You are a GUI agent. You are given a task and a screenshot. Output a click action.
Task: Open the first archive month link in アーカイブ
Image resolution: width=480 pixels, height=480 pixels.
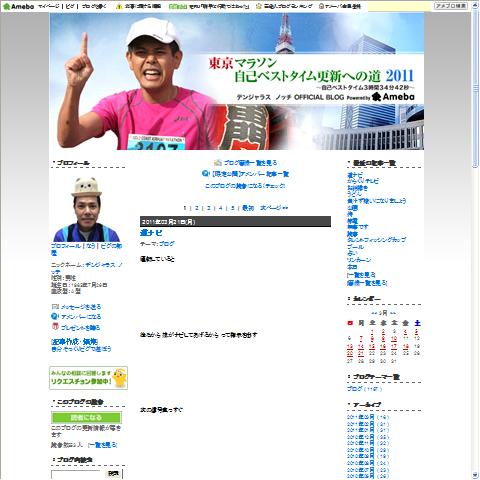[360, 417]
